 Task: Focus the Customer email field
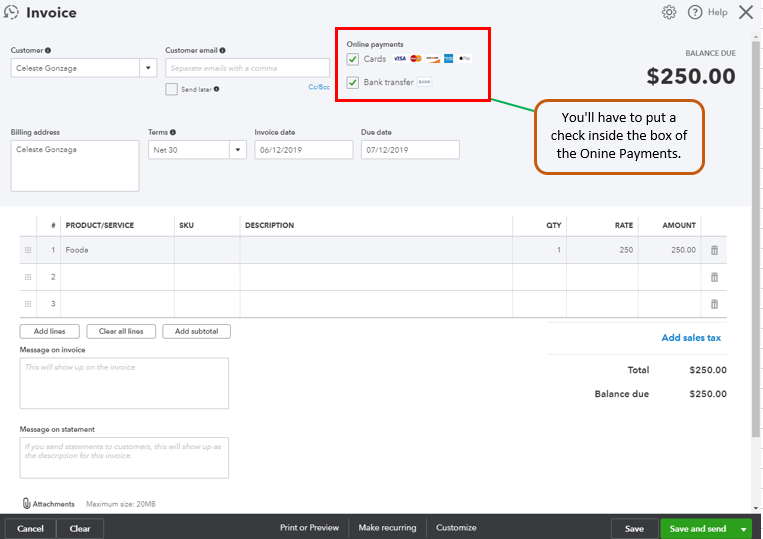247,68
